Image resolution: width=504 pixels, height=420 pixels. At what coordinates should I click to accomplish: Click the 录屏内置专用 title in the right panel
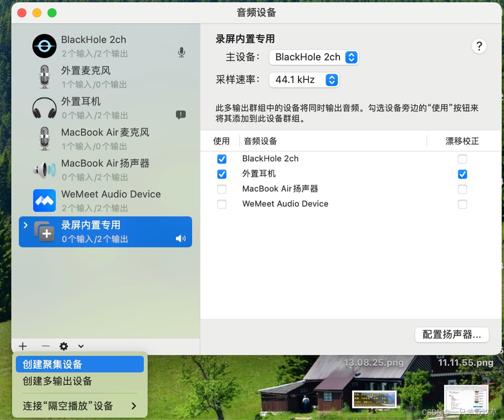(245, 39)
